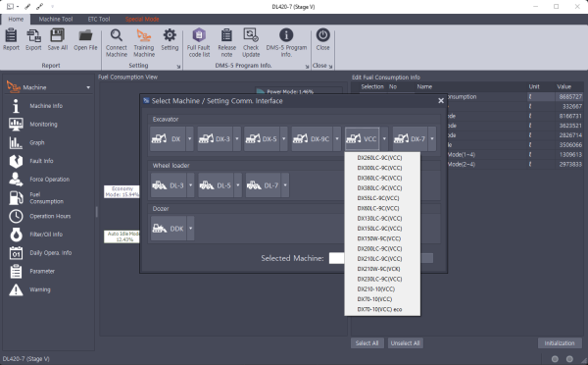The image size is (588, 365).
Task: Switch to the Machine Tool tab
Action: (56, 20)
